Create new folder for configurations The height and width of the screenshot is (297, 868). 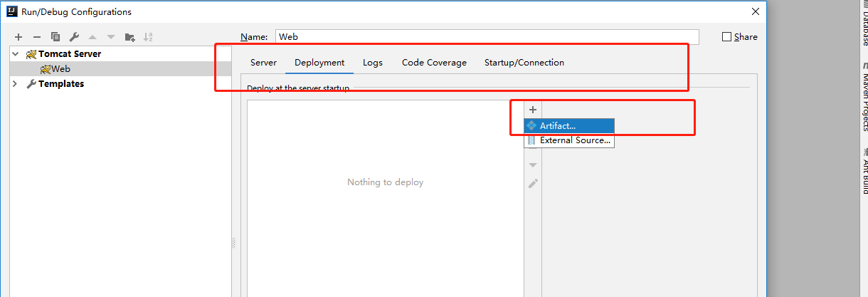[129, 37]
